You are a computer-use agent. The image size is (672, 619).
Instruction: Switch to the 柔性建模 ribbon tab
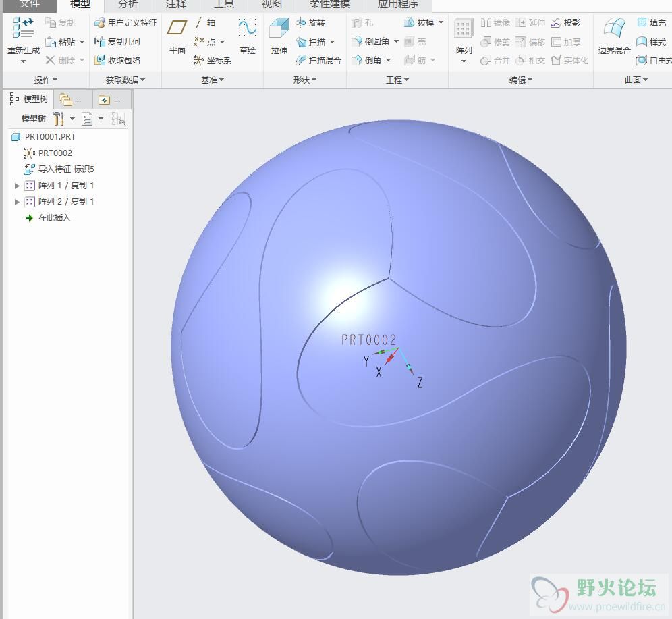click(330, 4)
